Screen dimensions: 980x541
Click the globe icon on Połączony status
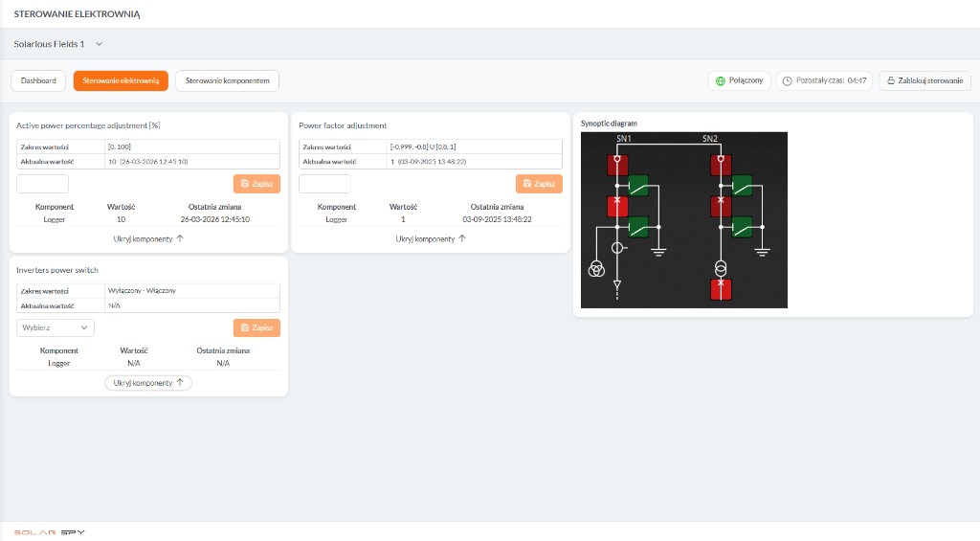click(721, 81)
